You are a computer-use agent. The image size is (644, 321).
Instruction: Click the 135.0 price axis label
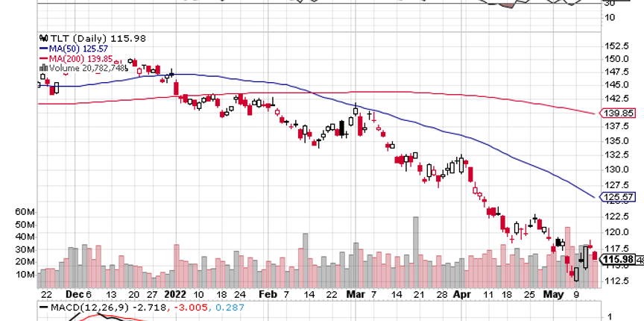tap(616, 141)
